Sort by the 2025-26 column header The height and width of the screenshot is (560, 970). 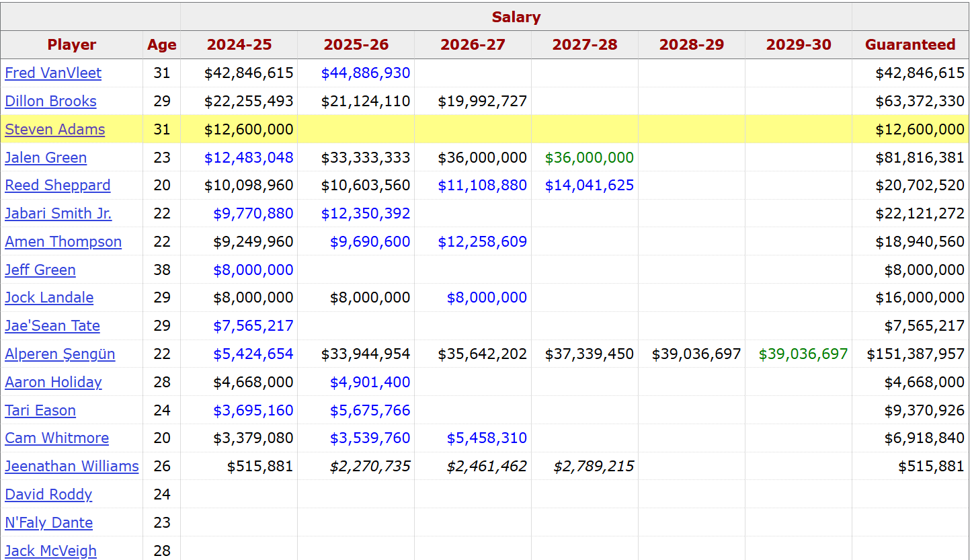coord(356,45)
